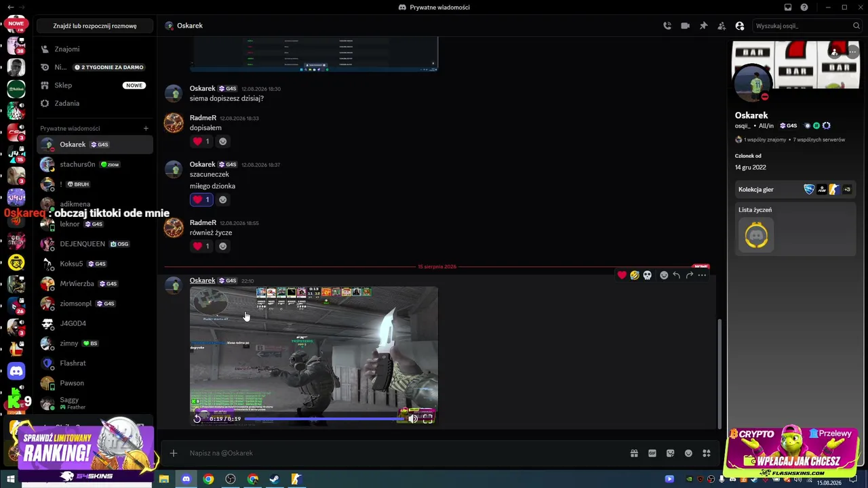
Task: Open 'Znajdź lub rozpocznij rozmowę' search
Action: [x=95, y=26]
